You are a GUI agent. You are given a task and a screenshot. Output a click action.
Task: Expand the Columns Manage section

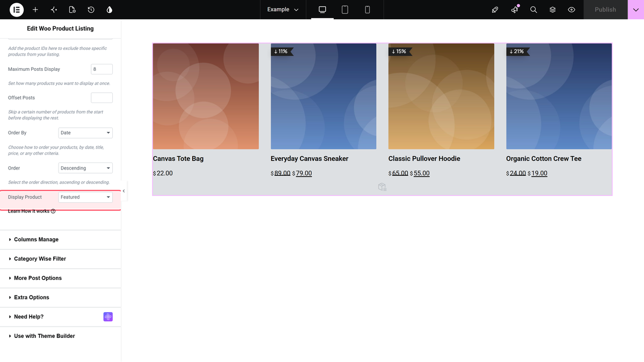[60, 240]
